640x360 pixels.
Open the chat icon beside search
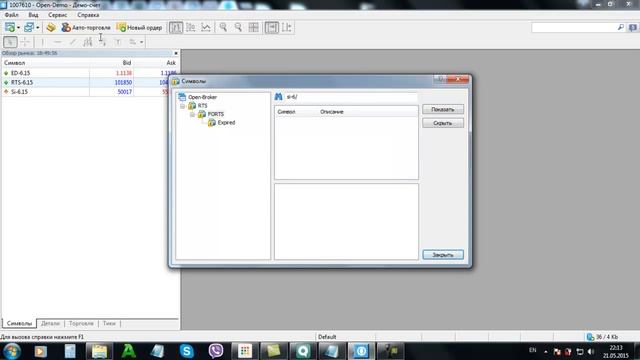pyautogui.click(x=633, y=27)
